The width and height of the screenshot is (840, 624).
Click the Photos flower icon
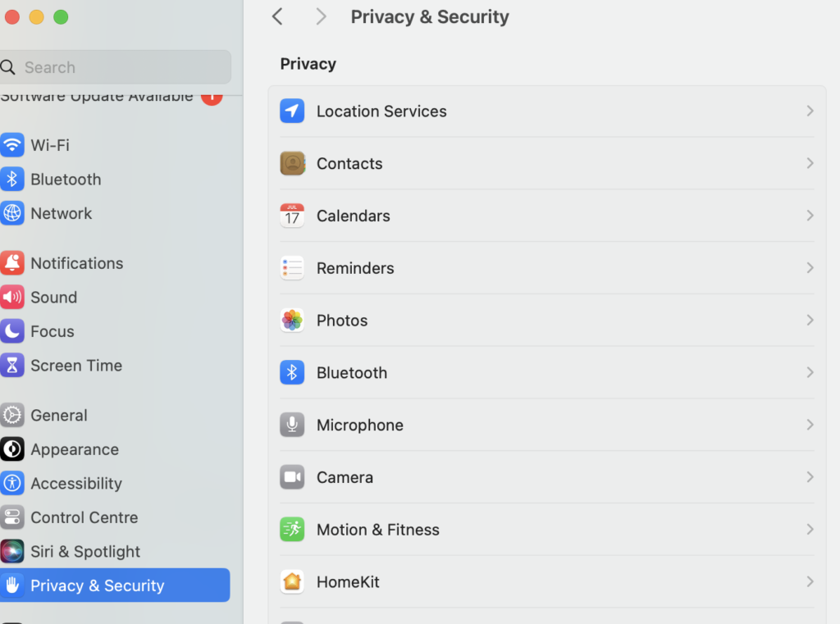coord(292,321)
